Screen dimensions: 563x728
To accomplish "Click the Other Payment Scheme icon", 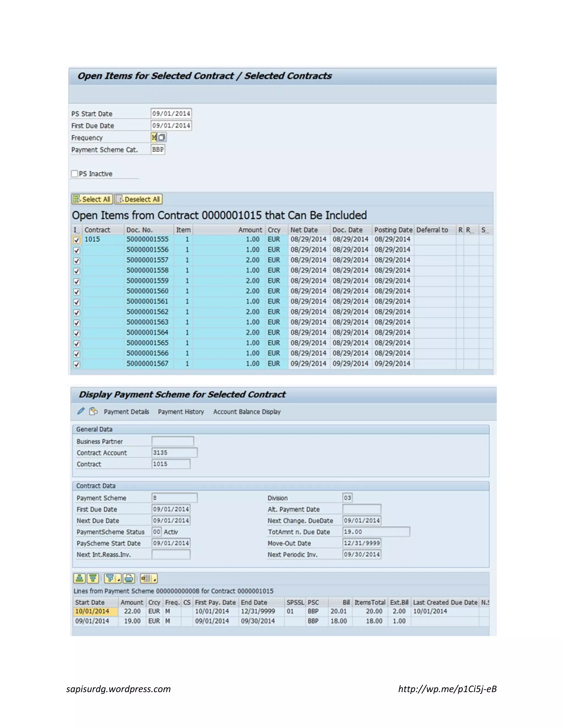I will [x=93, y=411].
